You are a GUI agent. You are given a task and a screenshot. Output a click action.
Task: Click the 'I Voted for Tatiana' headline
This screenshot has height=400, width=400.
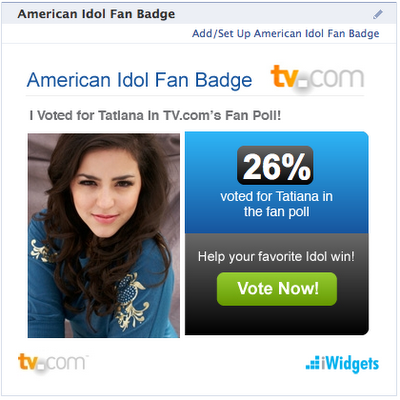point(155,116)
